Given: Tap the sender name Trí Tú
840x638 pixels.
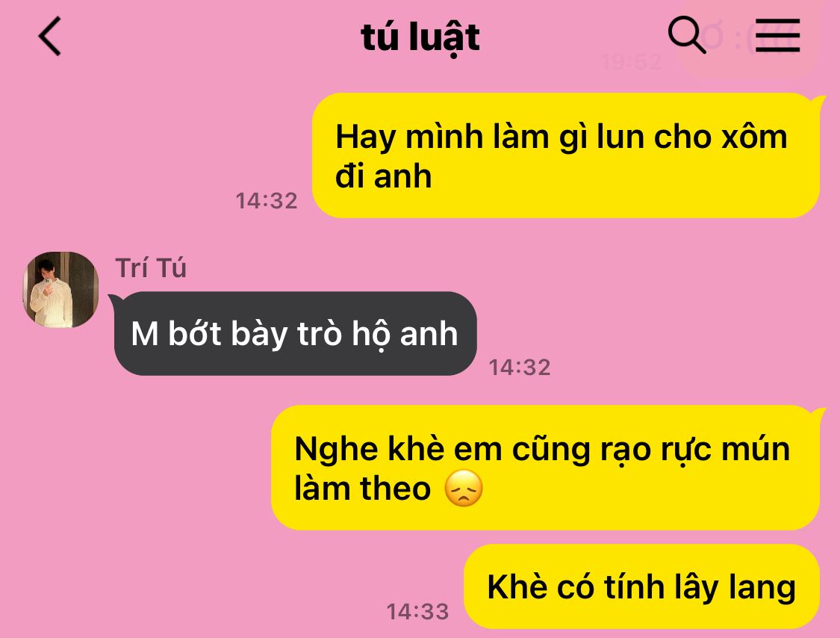Looking at the screenshot, I should [151, 267].
